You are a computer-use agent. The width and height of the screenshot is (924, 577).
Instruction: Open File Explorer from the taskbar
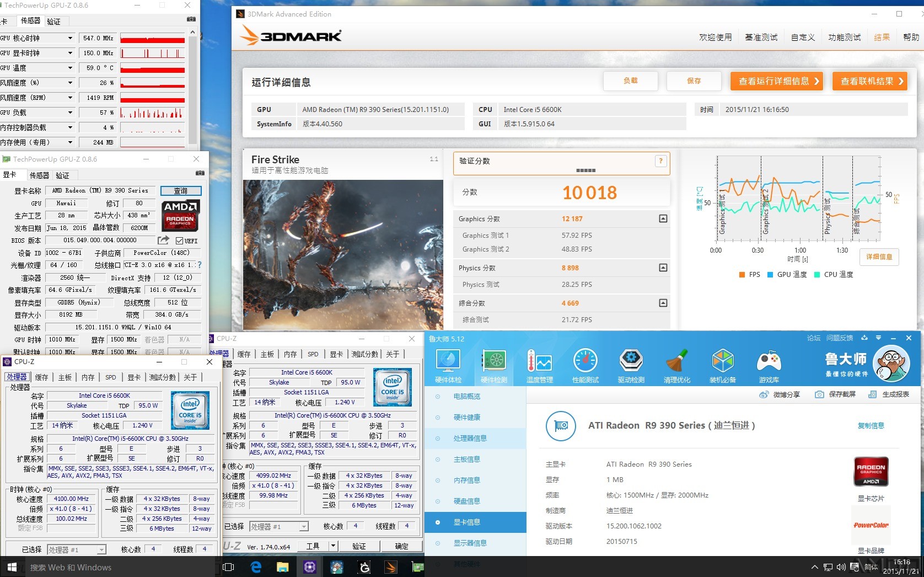[x=282, y=567]
